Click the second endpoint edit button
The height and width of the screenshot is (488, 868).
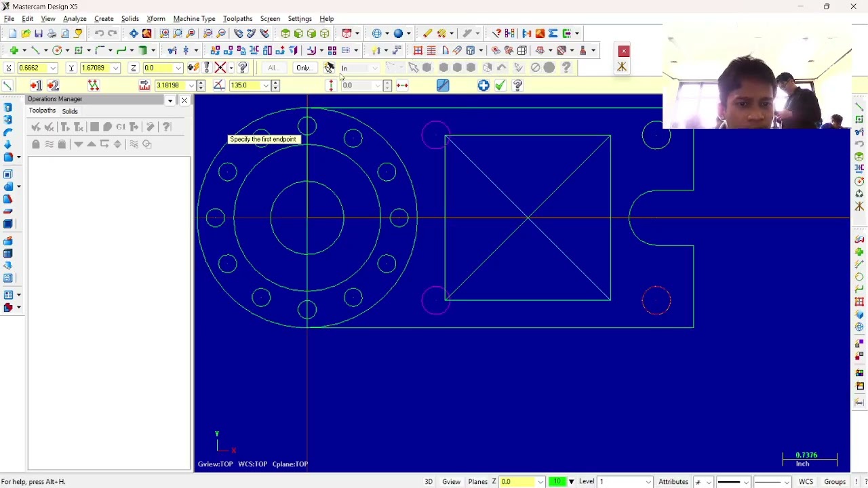click(x=53, y=85)
